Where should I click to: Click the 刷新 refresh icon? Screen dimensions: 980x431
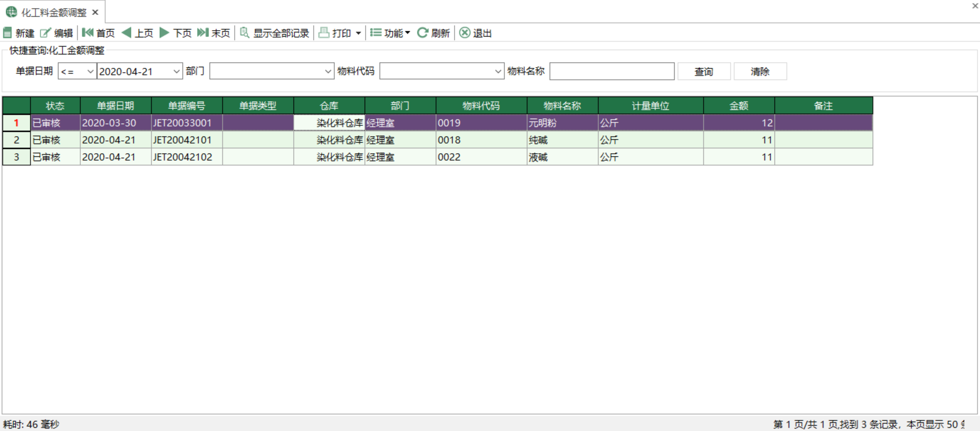tap(423, 33)
